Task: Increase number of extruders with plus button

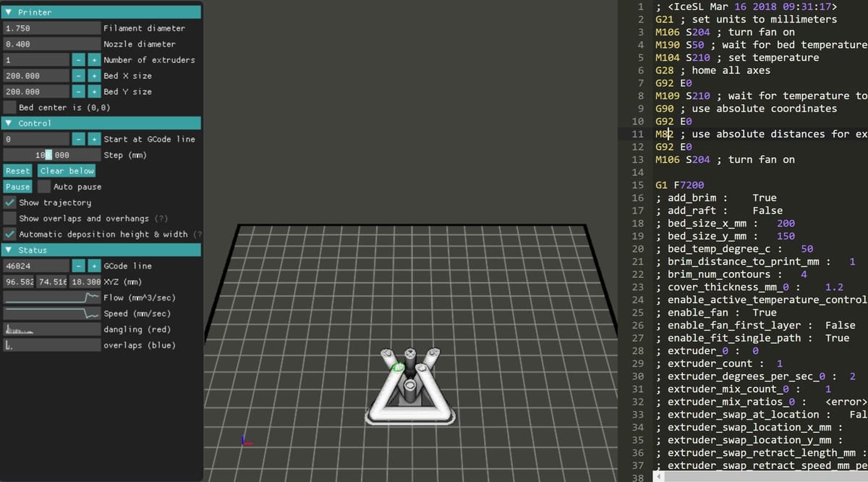Action: point(94,60)
